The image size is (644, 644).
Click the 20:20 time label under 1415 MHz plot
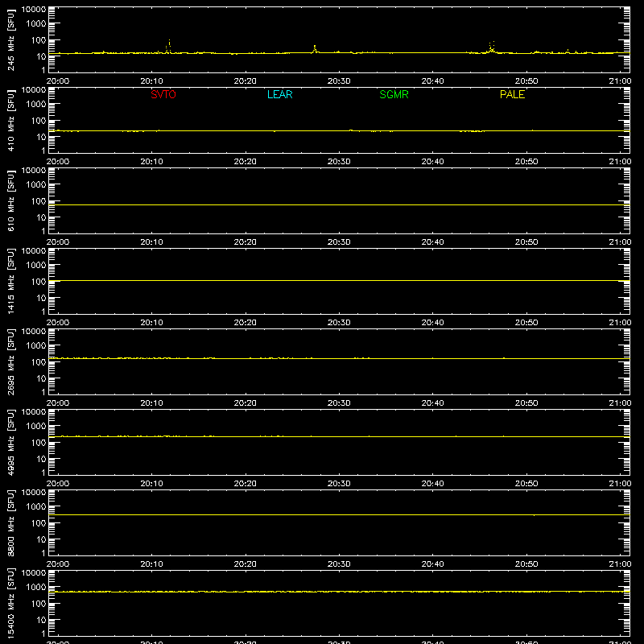(246, 323)
